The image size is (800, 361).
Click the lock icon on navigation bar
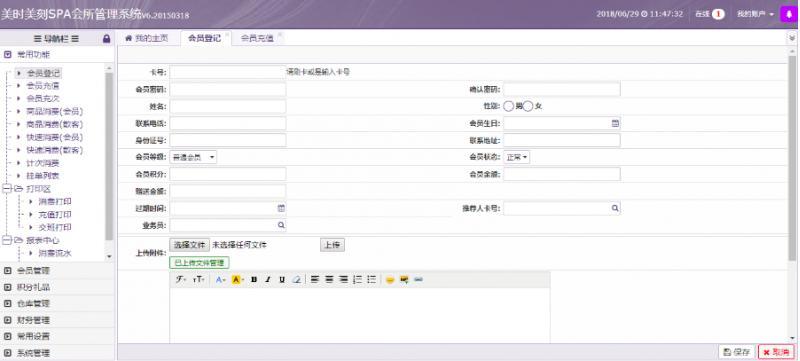click(107, 38)
